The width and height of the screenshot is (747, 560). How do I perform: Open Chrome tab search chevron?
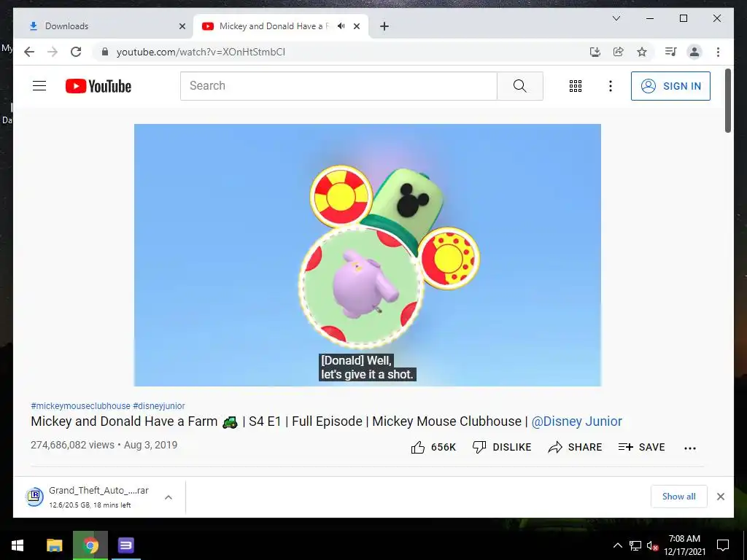pyautogui.click(x=616, y=18)
